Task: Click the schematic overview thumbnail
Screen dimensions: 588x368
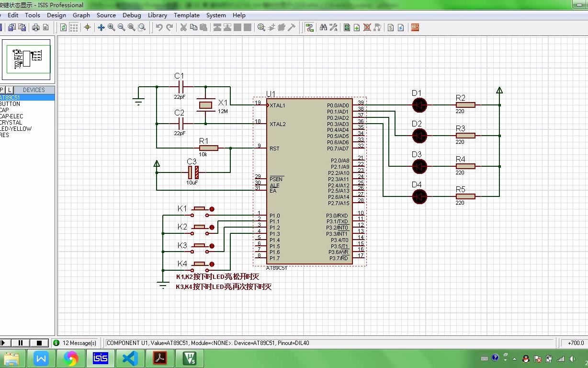Action: (27, 59)
